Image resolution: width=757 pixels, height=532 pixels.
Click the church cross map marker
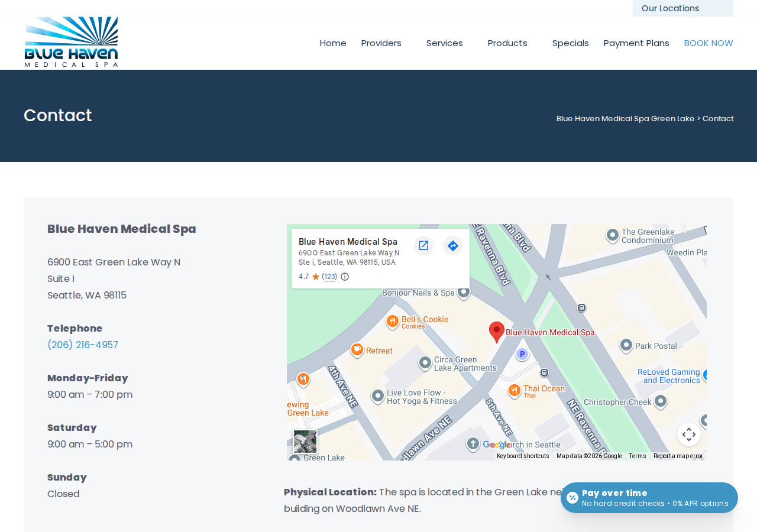pyautogui.click(x=473, y=443)
